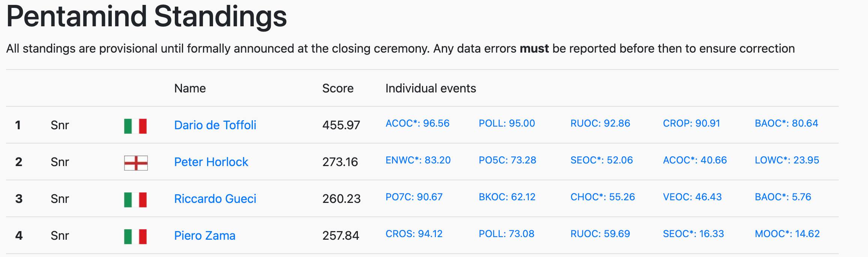
Task: View the PO7C: 90.67 event result
Action: pyautogui.click(x=414, y=197)
